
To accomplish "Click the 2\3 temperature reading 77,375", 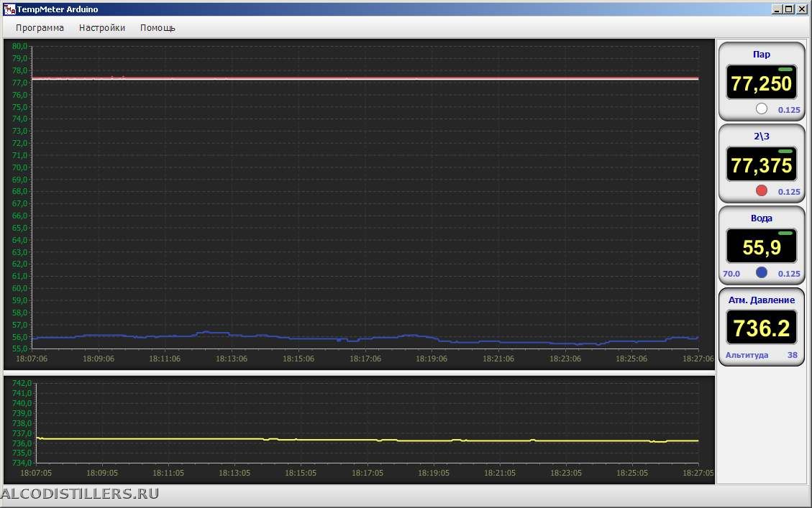I will pyautogui.click(x=761, y=165).
